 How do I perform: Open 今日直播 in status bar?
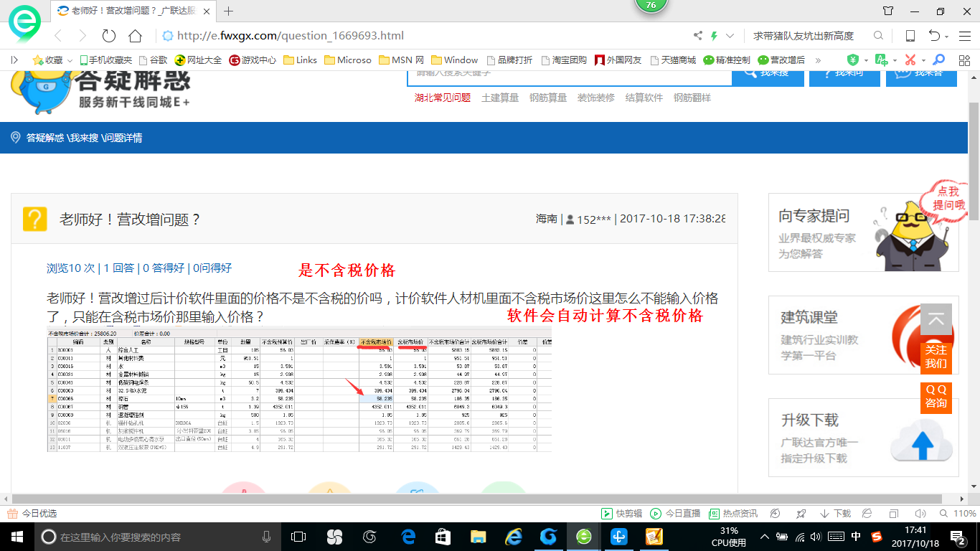click(675, 514)
